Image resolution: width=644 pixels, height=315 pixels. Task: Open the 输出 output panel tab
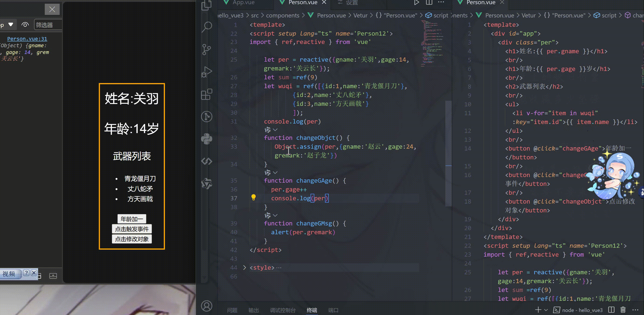[x=253, y=310]
